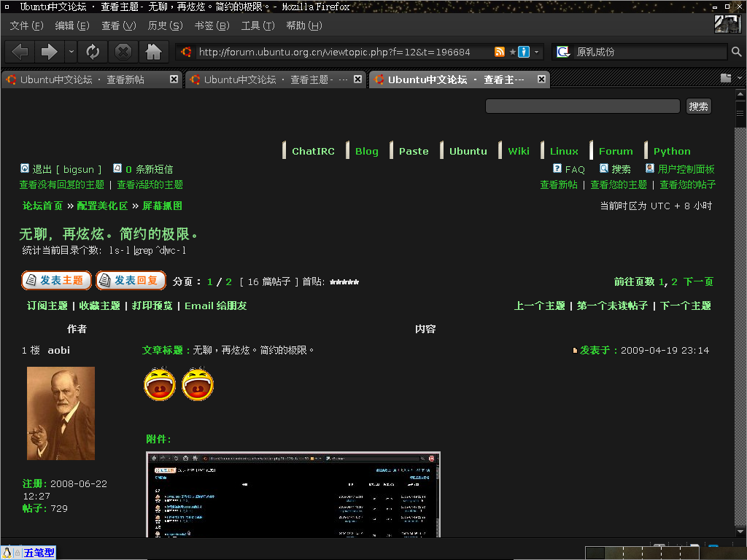Close the middle 查看主题 tab
The width and height of the screenshot is (747, 560).
pyautogui.click(x=357, y=79)
